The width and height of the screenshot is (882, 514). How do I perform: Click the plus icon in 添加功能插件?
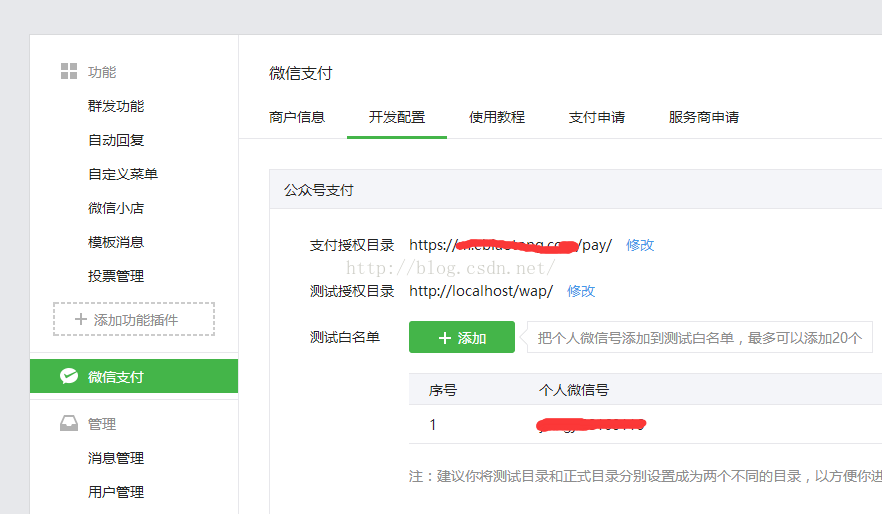pyautogui.click(x=80, y=319)
